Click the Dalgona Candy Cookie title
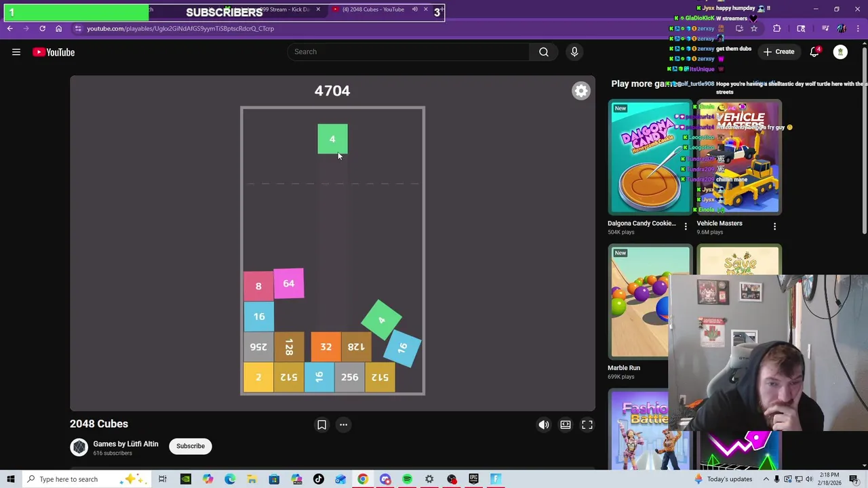The image size is (868, 488). 642,223
